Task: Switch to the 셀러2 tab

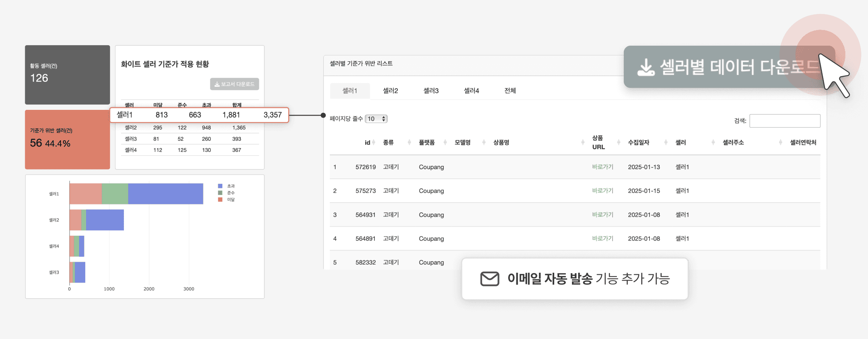Action: tap(390, 91)
